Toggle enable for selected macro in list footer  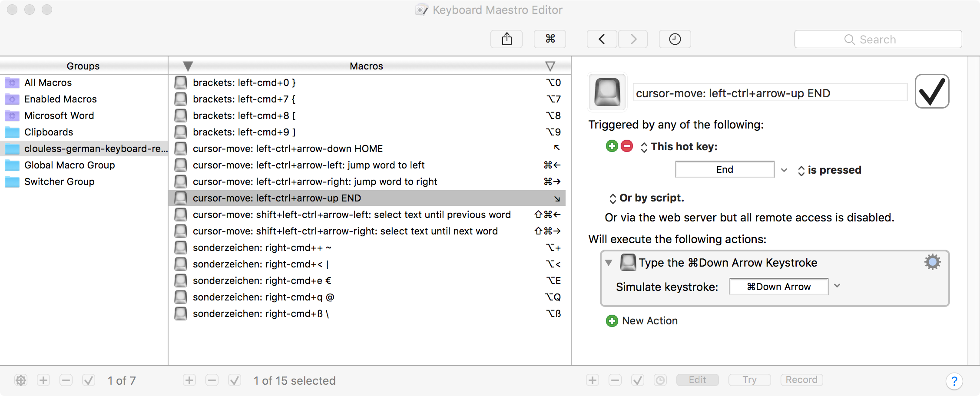pyautogui.click(x=235, y=381)
